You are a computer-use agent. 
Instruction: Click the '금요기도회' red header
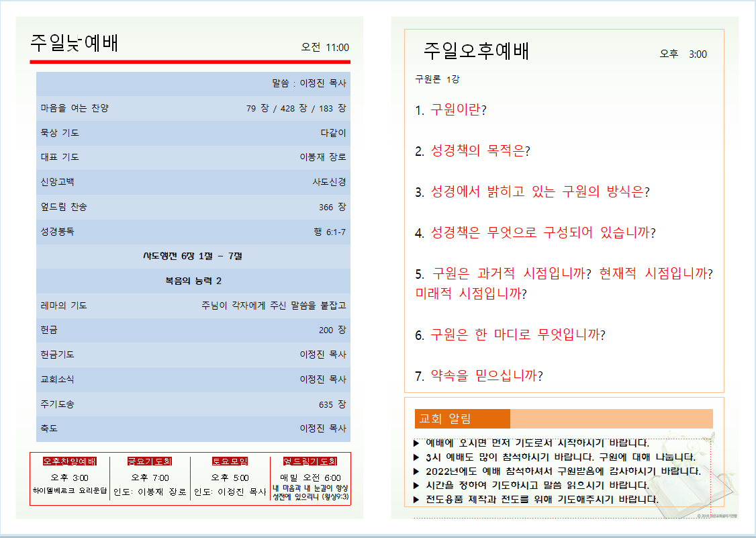pyautogui.click(x=150, y=461)
